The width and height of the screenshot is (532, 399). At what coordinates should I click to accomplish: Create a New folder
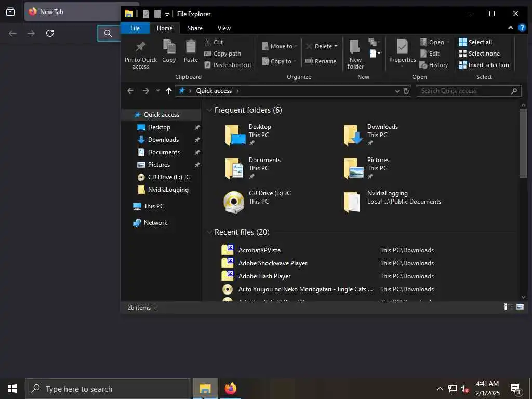[355, 54]
